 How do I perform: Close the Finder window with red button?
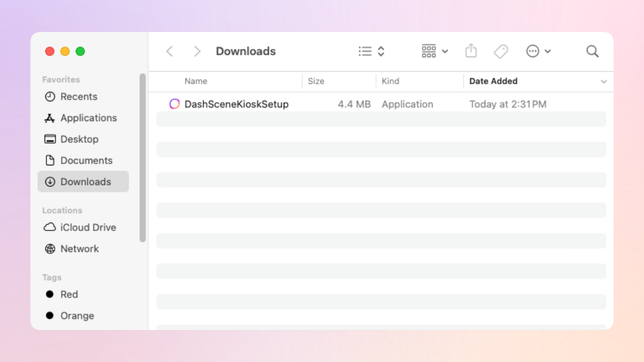[49, 51]
